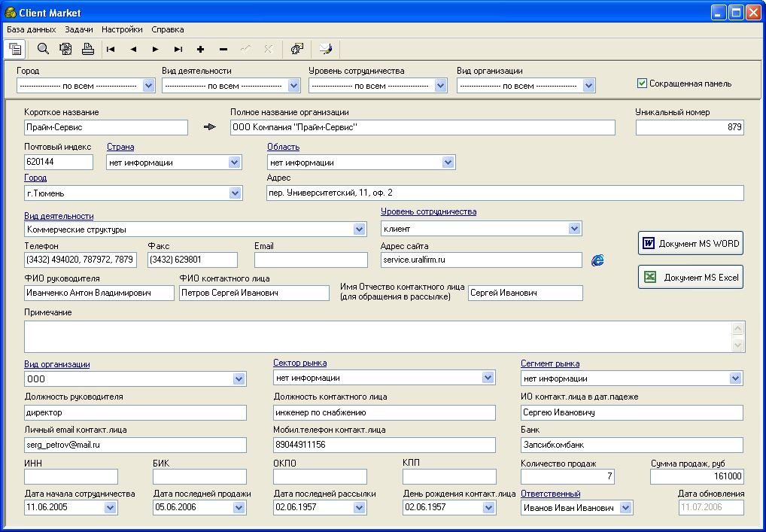Expand Ответственный Иванов Иван Иванович dropdown
The height and width of the screenshot is (532, 766).
pos(625,508)
